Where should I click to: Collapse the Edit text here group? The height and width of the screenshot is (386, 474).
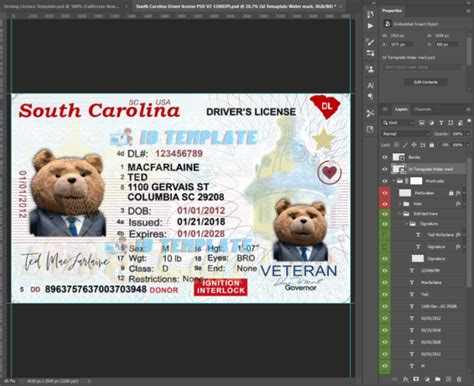[x=400, y=214]
